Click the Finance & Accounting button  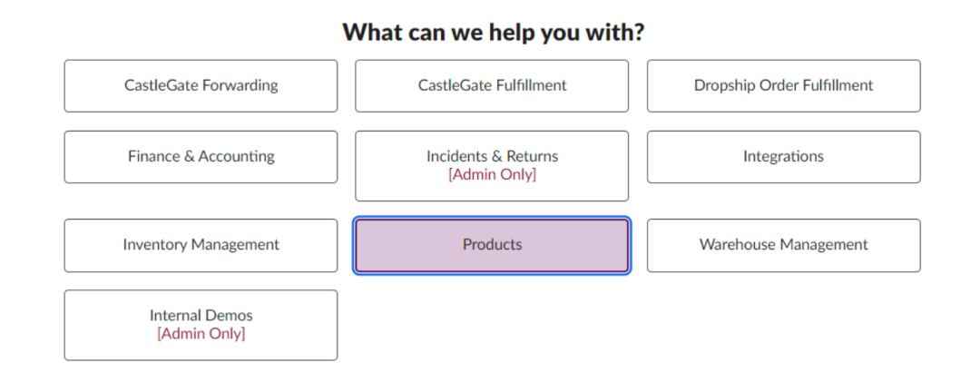(201, 157)
